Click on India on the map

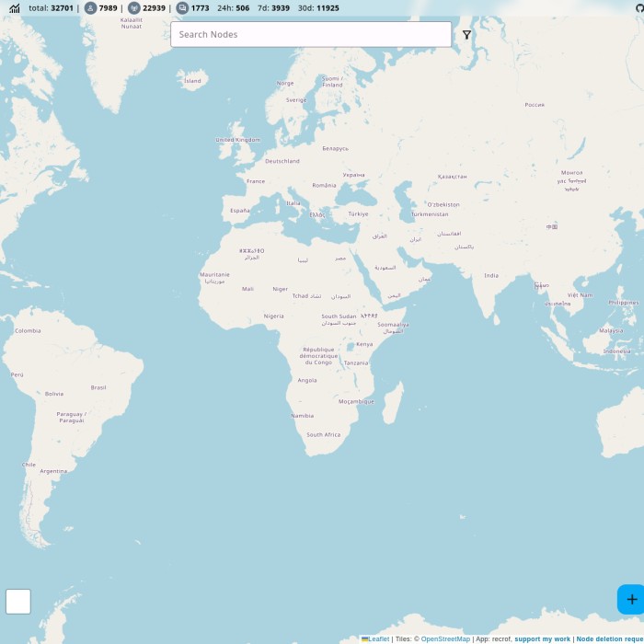point(491,275)
